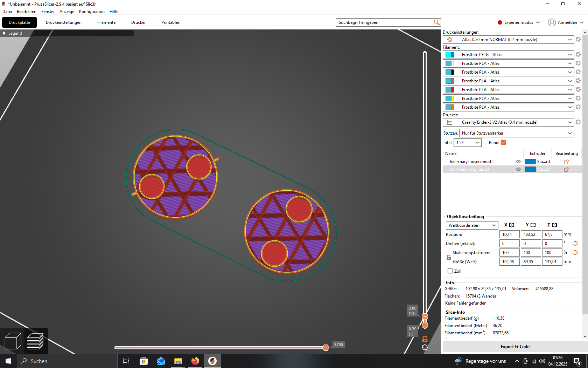Open the Expertenmodus dropdown
Image resolution: width=588 pixels, height=368 pixels.
[519, 22]
